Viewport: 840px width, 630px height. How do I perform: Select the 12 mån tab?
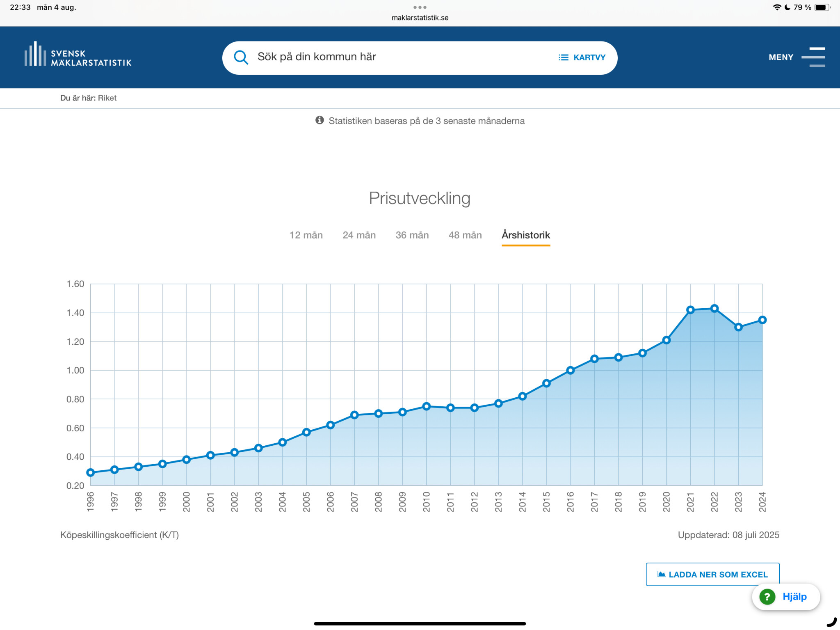coord(306,235)
